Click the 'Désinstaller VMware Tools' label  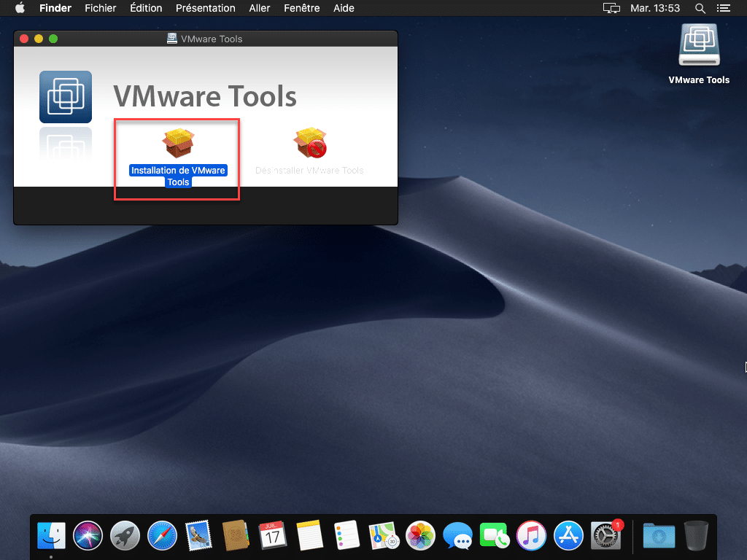click(x=309, y=171)
